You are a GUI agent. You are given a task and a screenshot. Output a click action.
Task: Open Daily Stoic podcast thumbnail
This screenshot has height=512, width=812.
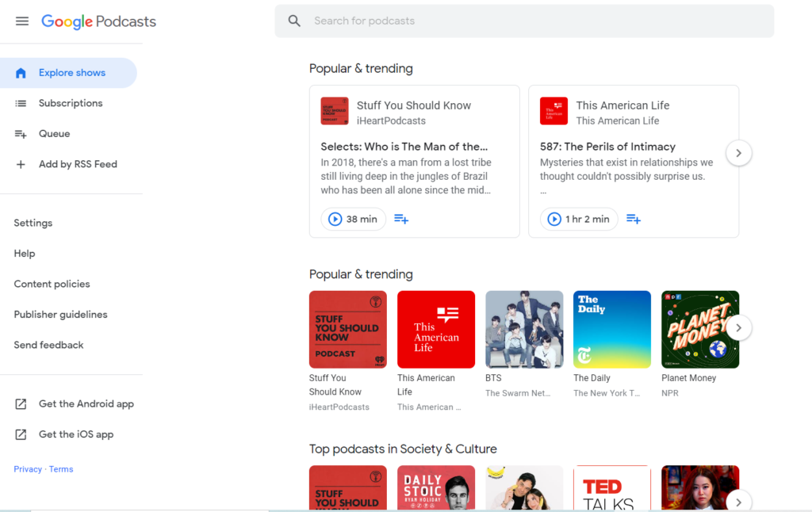click(436, 487)
